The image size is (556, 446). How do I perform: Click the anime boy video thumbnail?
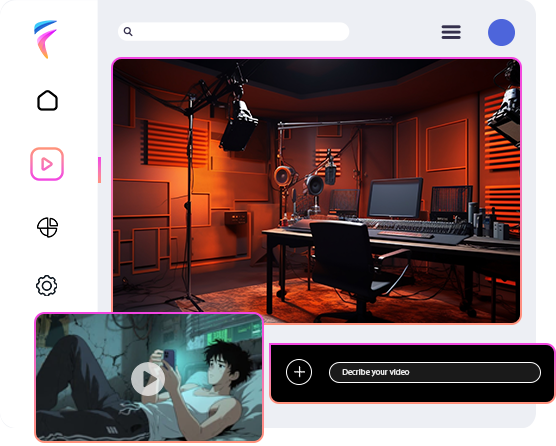click(x=149, y=377)
